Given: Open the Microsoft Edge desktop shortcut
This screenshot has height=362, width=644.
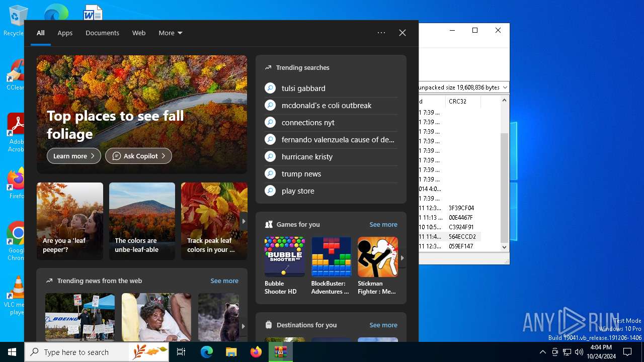Looking at the screenshot, I should click(56, 12).
